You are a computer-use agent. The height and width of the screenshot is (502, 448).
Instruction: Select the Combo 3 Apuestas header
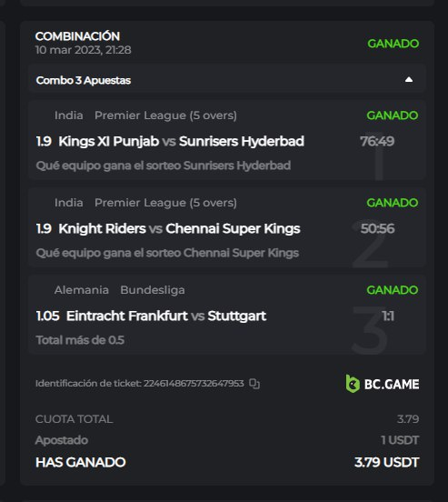pos(227,80)
